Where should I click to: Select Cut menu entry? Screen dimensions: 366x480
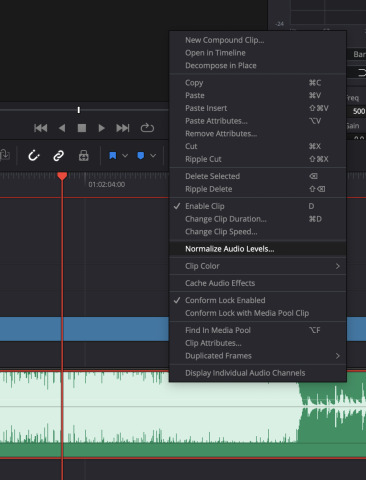258,146
